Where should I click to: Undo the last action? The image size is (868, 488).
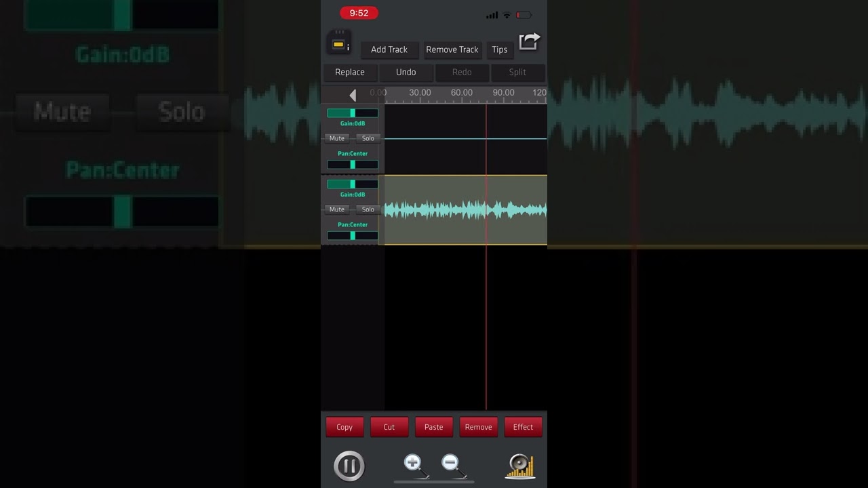pyautogui.click(x=406, y=72)
